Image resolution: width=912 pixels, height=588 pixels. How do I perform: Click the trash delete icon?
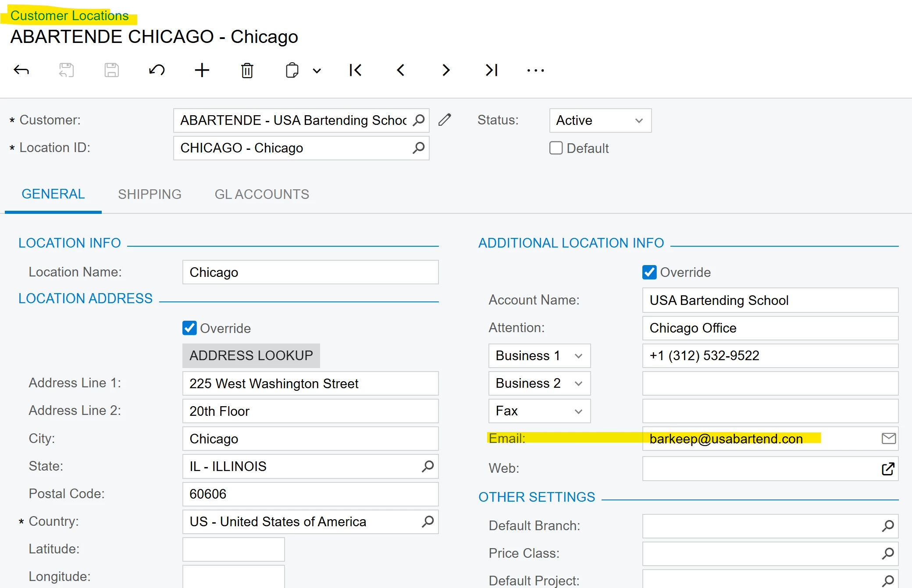(247, 70)
